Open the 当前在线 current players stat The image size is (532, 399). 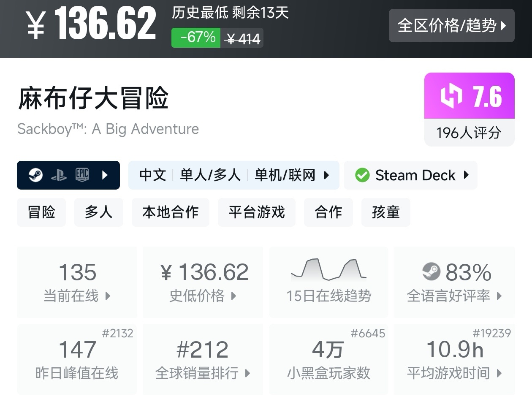tap(77, 282)
